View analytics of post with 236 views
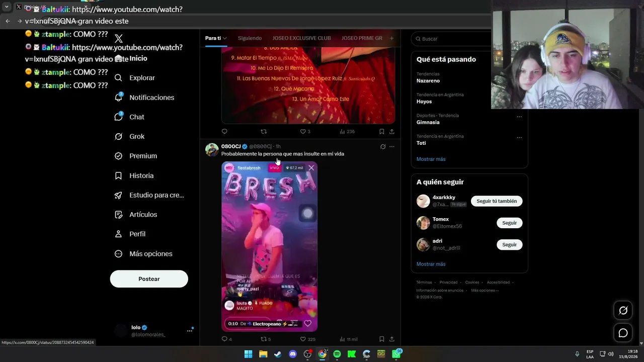 pyautogui.click(x=347, y=132)
